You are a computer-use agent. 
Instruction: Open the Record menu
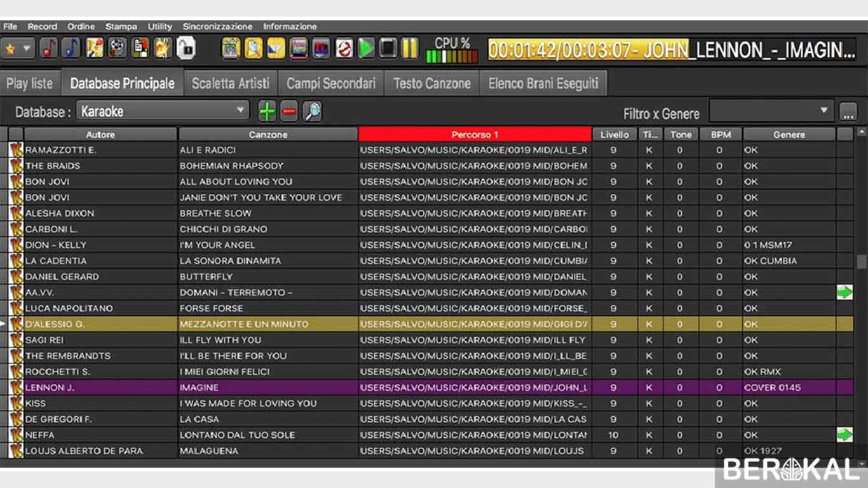tap(43, 27)
